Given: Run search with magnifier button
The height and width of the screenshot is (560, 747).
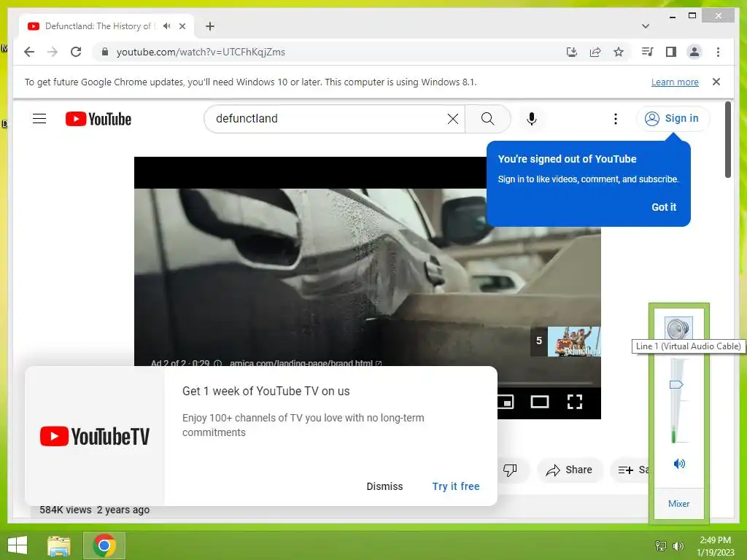Looking at the screenshot, I should point(488,119).
